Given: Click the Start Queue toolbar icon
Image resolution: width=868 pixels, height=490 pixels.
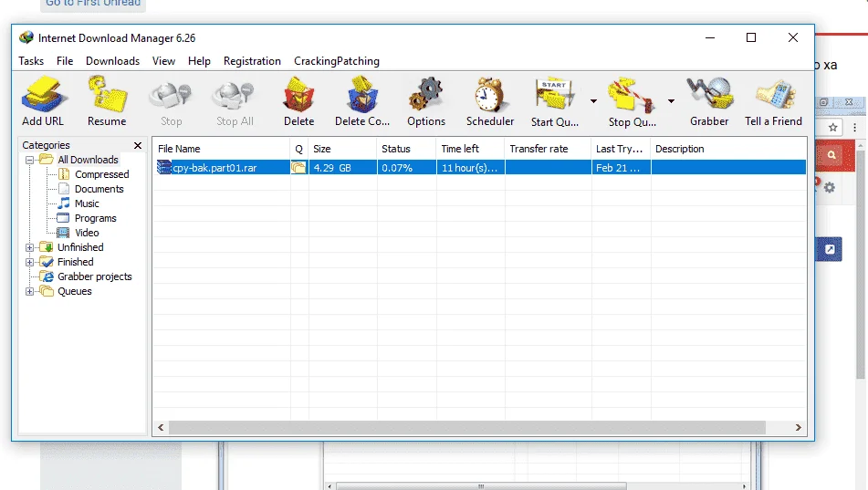Looking at the screenshot, I should [x=555, y=101].
